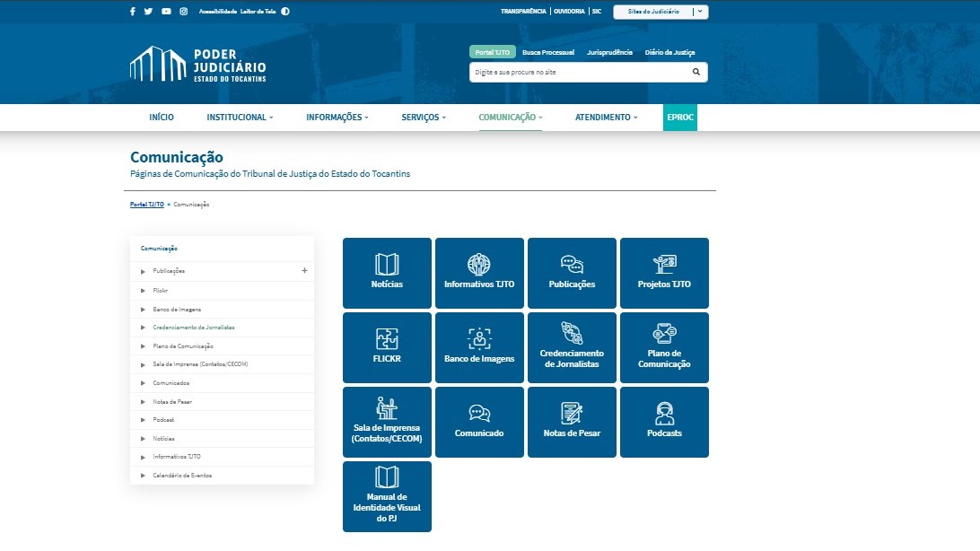Select the Jurisprudência search tab
The image size is (980, 551).
[x=609, y=52]
